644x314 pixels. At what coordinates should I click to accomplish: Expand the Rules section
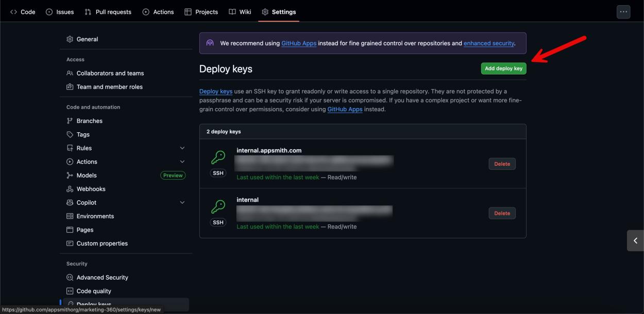[x=181, y=148]
